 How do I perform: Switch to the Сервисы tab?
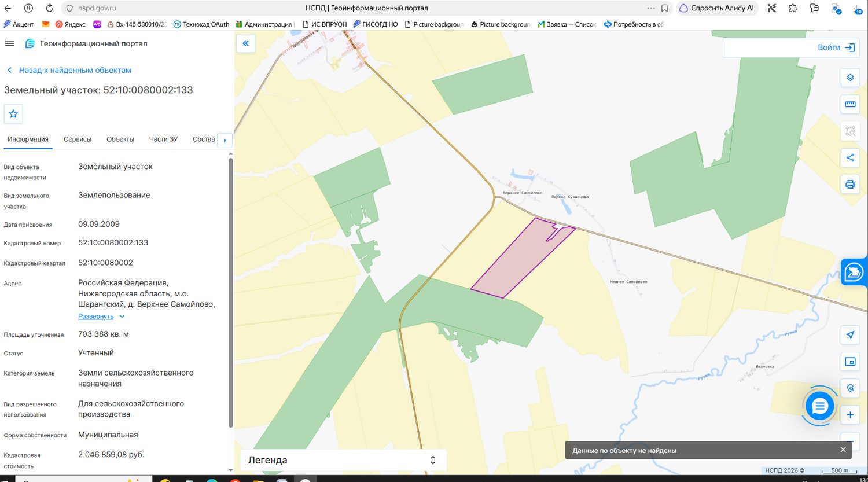78,139
